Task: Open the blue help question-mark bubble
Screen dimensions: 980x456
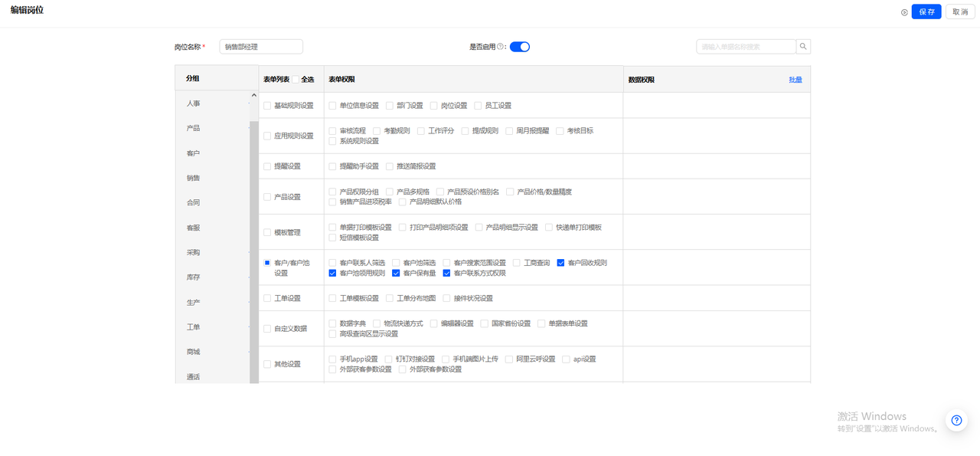Action: point(956,420)
